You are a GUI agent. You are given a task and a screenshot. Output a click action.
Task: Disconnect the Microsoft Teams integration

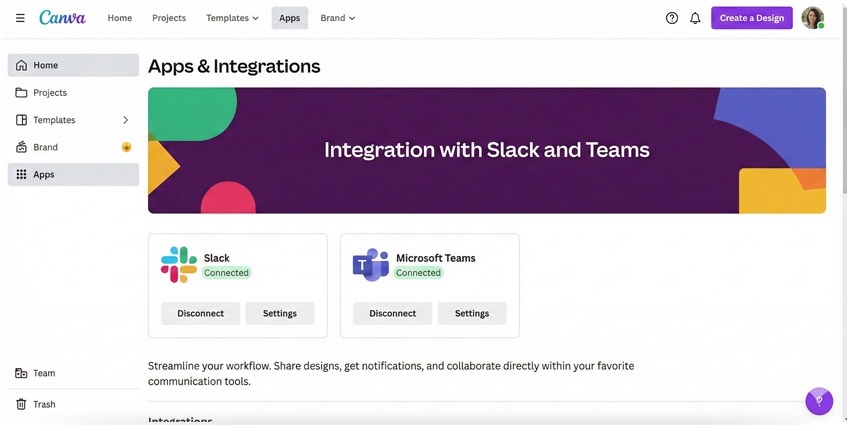point(392,313)
